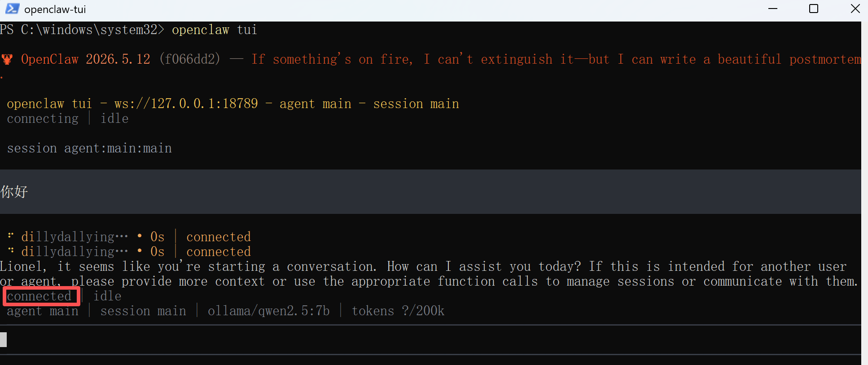The height and width of the screenshot is (365, 868).
Task: Click the 你好 user message block
Action: (x=430, y=191)
